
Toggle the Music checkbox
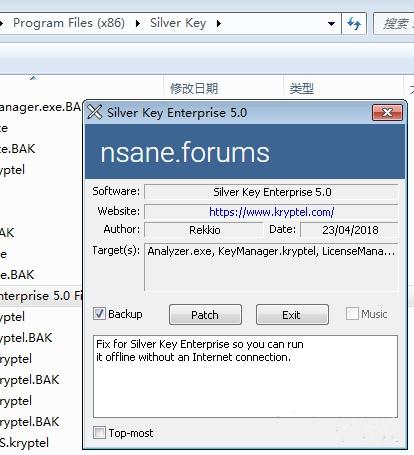coord(352,314)
